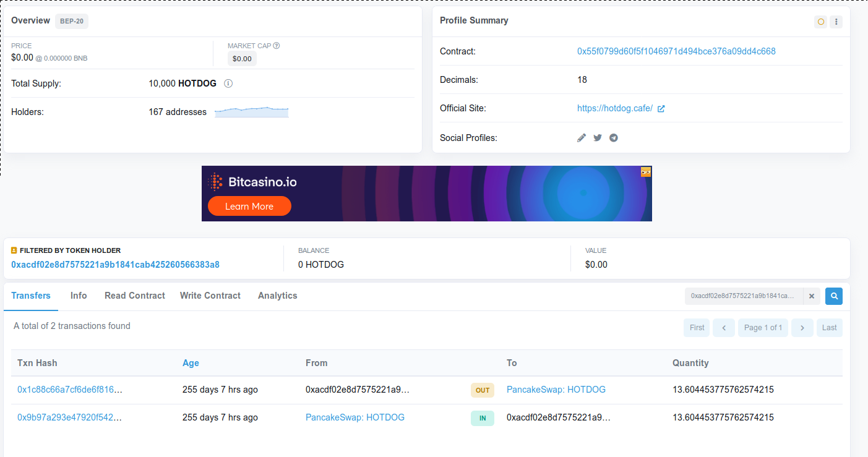Open the Read Contract tab

click(x=135, y=296)
